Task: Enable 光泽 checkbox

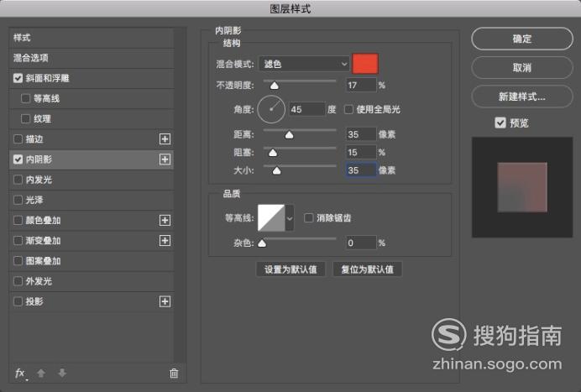Action: (x=18, y=200)
